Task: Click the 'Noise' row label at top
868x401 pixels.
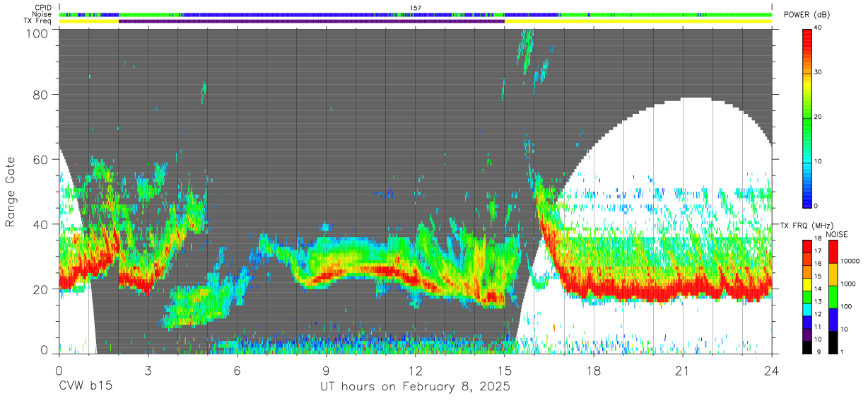Action: 43,14
